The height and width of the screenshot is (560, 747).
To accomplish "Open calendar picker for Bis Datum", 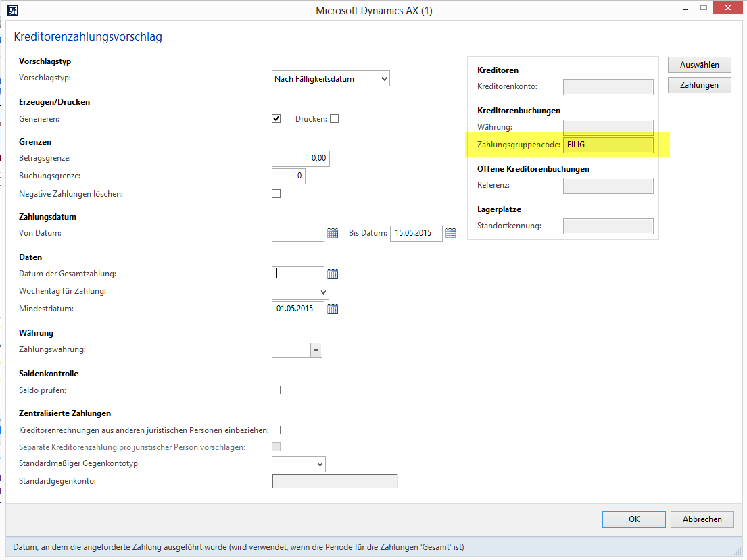I will 451,234.
